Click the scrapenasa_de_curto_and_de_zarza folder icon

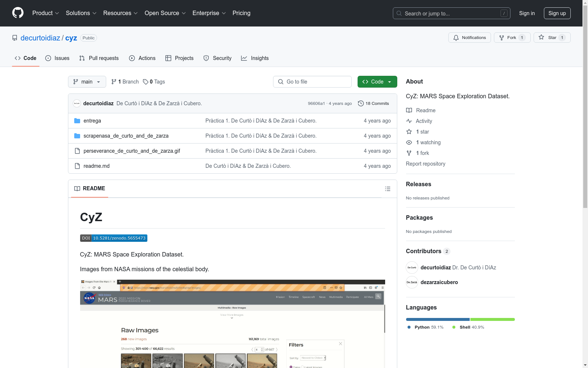point(77,136)
